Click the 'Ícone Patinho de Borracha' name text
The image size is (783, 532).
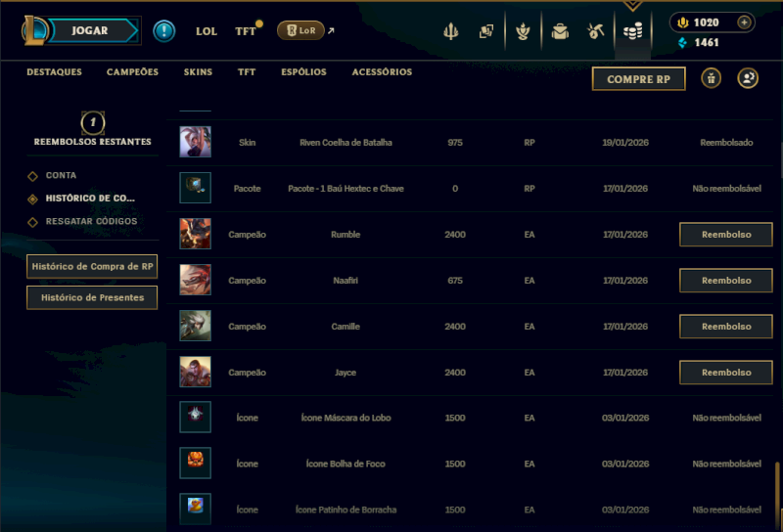coord(345,510)
